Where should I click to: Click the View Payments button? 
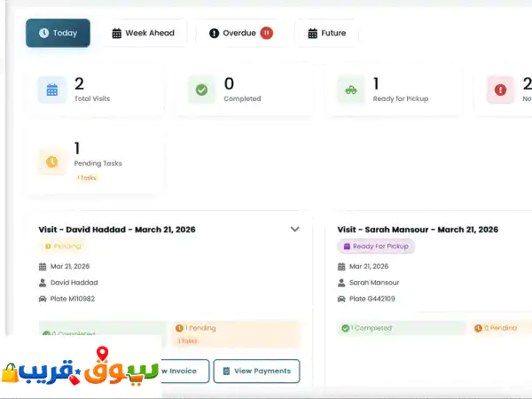[257, 371]
